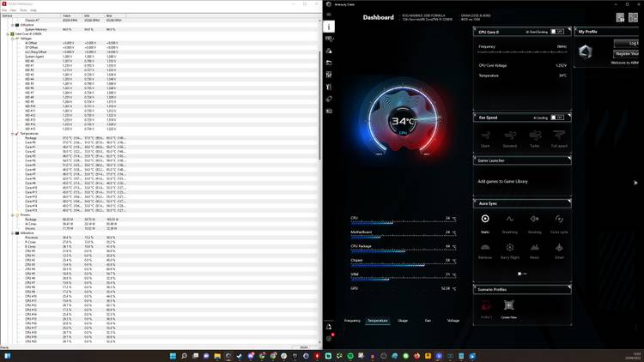
Task: Collapse the Powers tree node
Action: coord(12,214)
